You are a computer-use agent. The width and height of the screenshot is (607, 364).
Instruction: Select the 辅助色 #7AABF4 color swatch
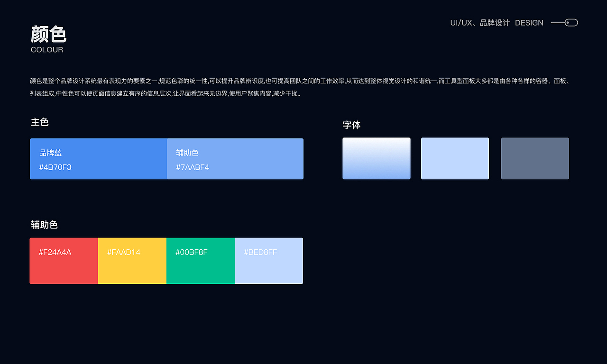(x=235, y=159)
